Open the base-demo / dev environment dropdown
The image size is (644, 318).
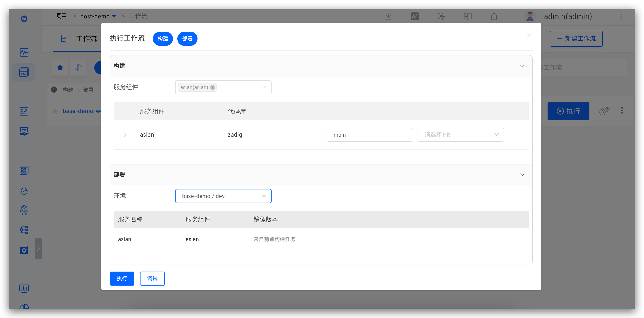pos(223,196)
